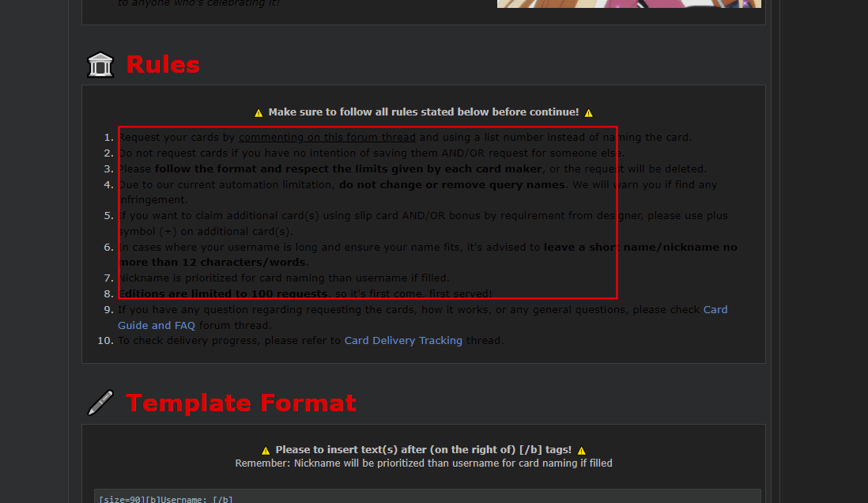Click warning icon right of '[/b] tags!'

click(581, 450)
